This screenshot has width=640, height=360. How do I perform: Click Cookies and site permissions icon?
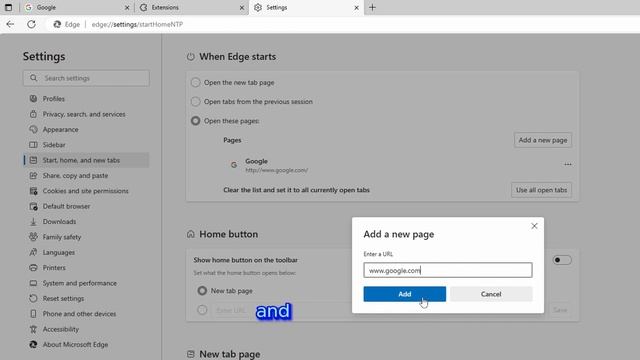point(33,191)
